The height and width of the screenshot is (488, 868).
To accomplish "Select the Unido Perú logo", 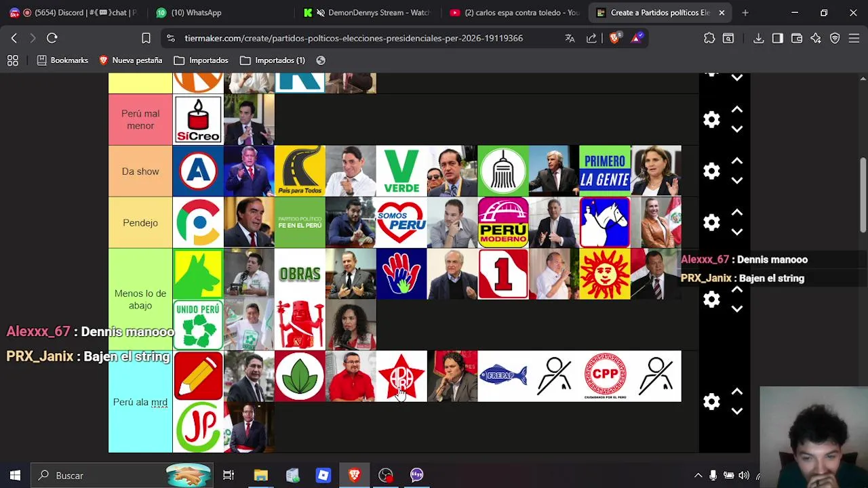I will point(198,325).
